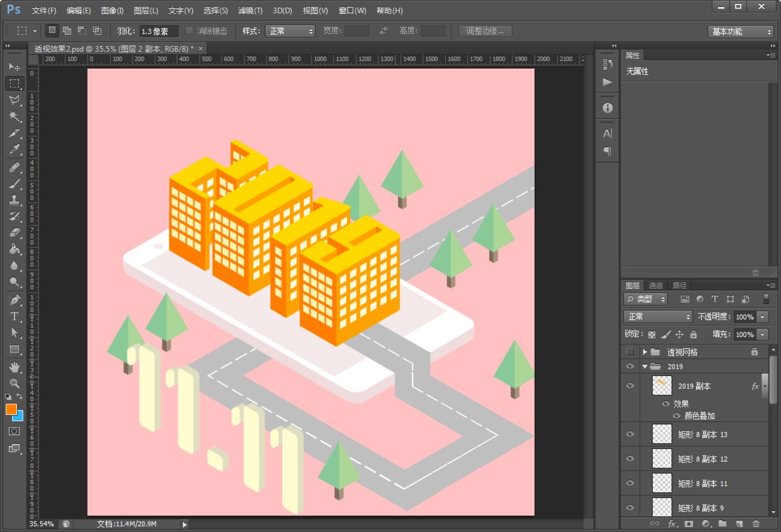Switch to the 通道 tab
This screenshot has width=781, height=532.
coord(656,285)
